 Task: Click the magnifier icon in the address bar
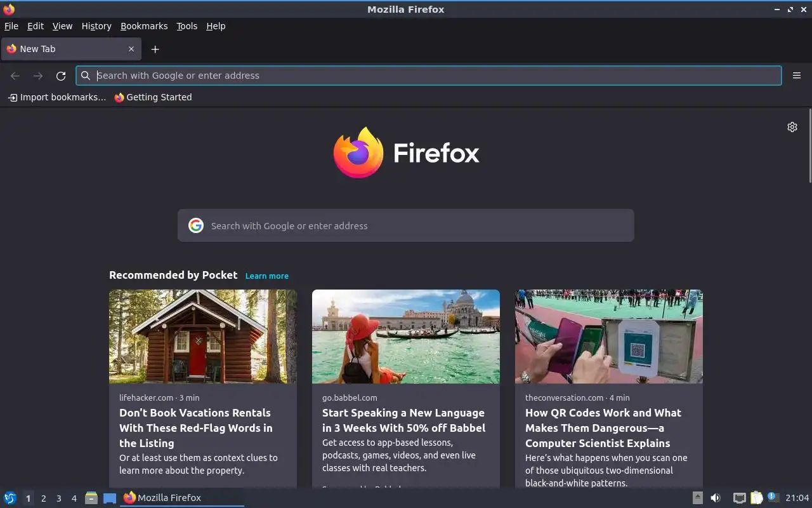86,76
